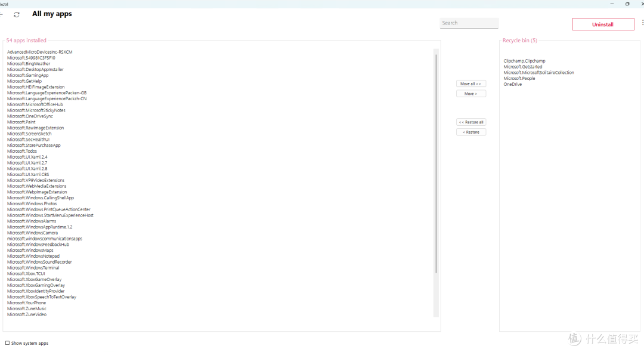
Task: Select Microsoft.XboxGamingOverlay entry
Action: [36, 285]
